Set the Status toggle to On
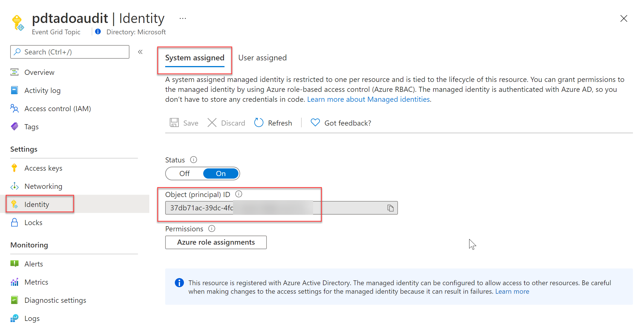 pos(221,173)
